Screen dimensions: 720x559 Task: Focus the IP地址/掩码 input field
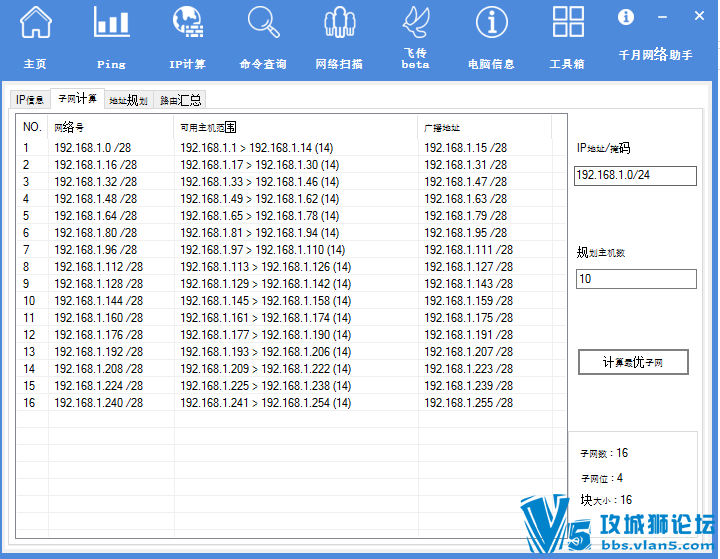click(635, 175)
